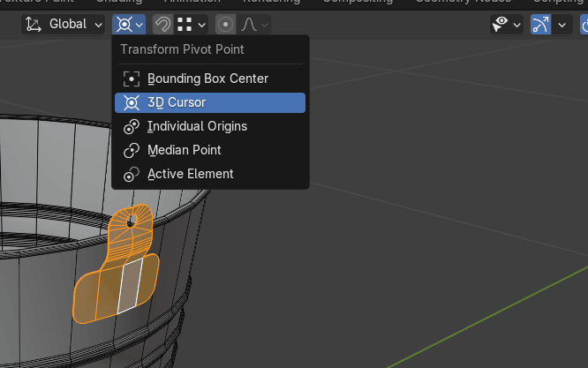Toggle the Show Gizmo button
The height and width of the screenshot is (368, 588).
(540, 25)
